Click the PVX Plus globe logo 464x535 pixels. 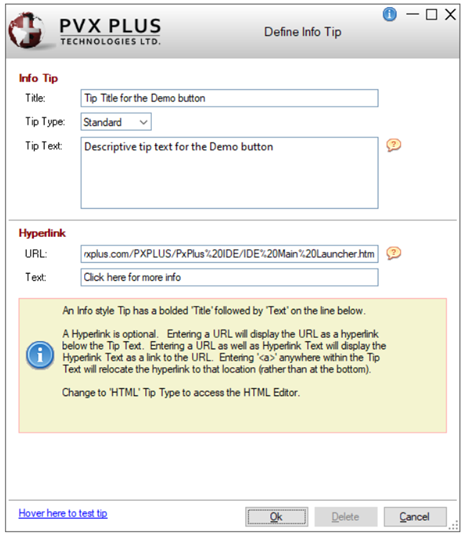pos(26,30)
